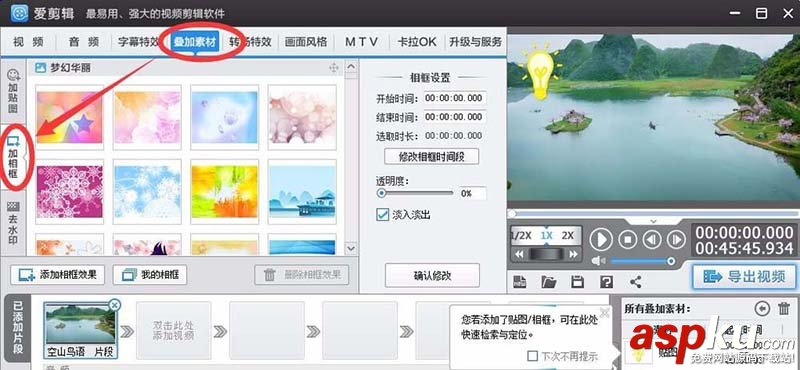Switch to the 叠加素材 tab
Viewport: 800px width, 370px height.
point(194,42)
